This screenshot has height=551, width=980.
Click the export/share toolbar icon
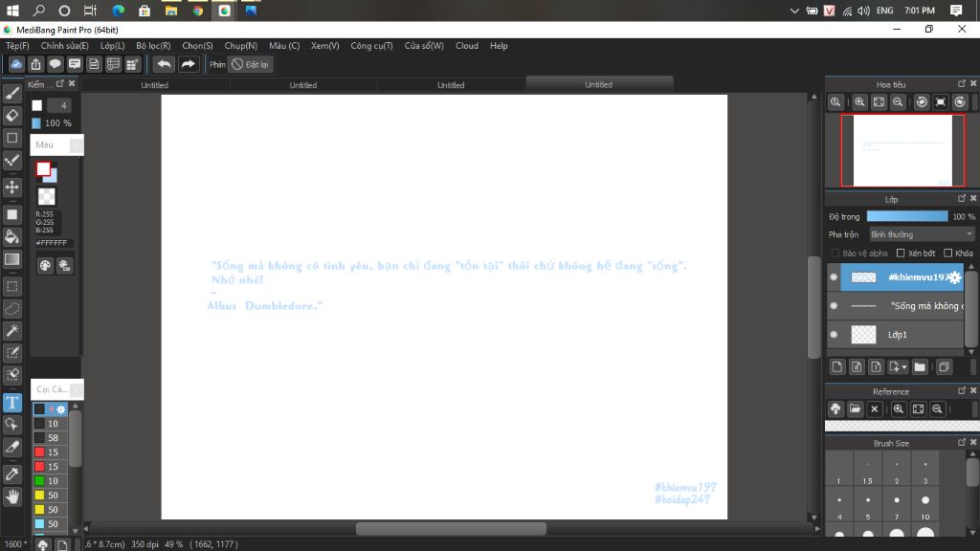click(x=35, y=64)
